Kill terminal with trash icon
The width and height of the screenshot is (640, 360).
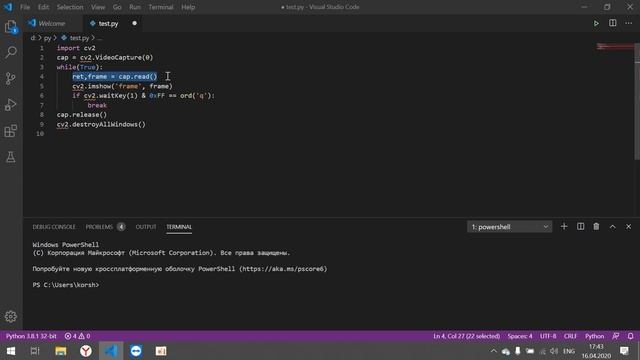coord(596,227)
